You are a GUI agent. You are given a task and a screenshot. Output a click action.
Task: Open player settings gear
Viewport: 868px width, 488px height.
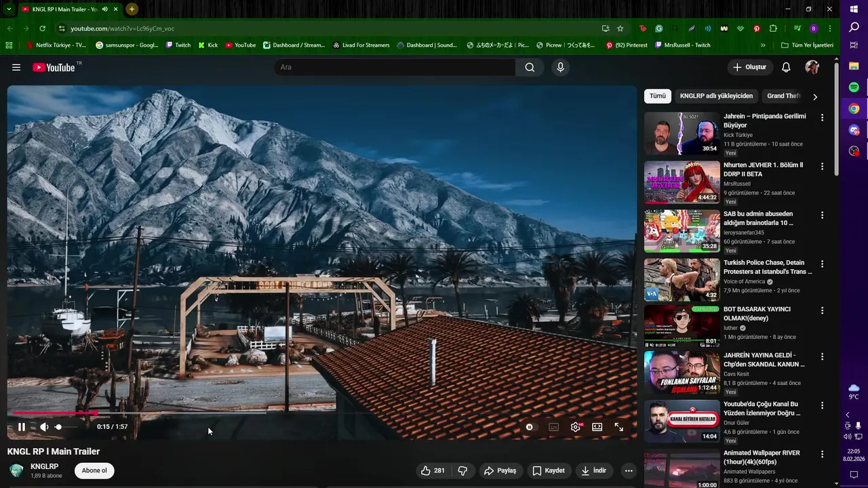[x=576, y=427]
